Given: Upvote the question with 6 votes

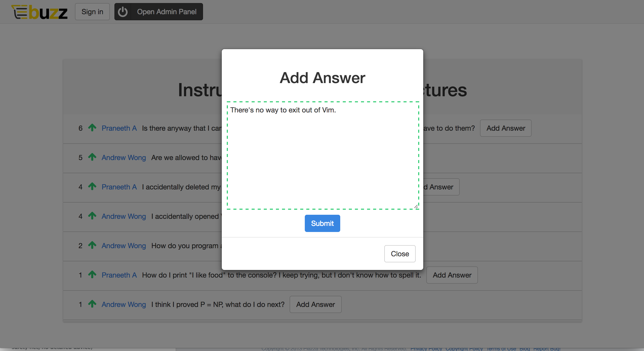Looking at the screenshot, I should coord(92,128).
